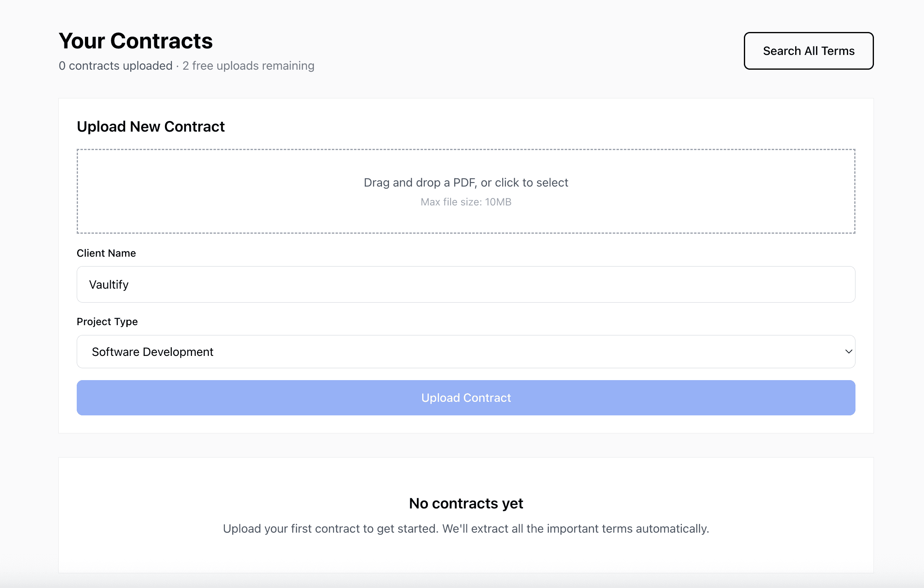This screenshot has height=588, width=924.
Task: Click the No contracts yet heading
Action: tap(465, 503)
